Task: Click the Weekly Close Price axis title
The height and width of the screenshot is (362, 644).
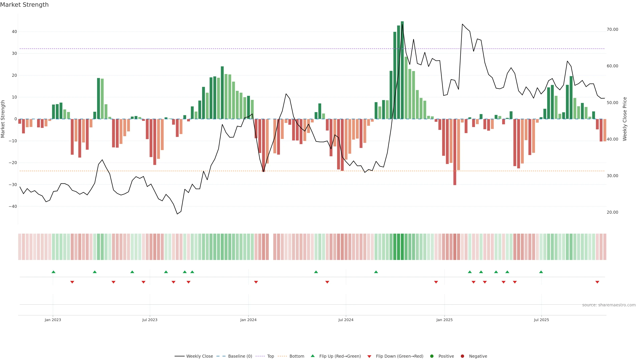Action: [x=625, y=119]
